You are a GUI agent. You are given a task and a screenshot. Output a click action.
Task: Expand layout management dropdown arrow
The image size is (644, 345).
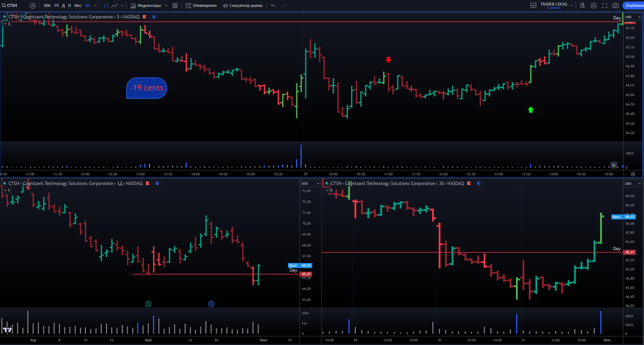(x=572, y=6)
